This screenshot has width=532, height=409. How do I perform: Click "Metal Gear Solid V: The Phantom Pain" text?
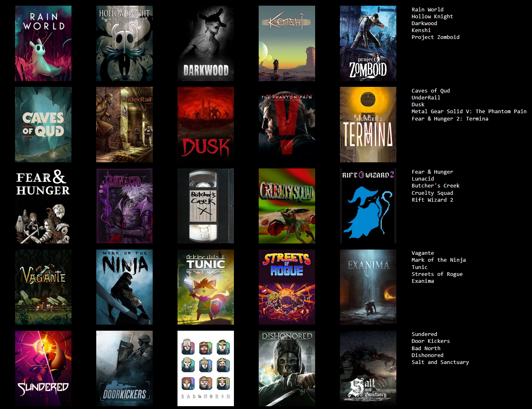point(469,111)
